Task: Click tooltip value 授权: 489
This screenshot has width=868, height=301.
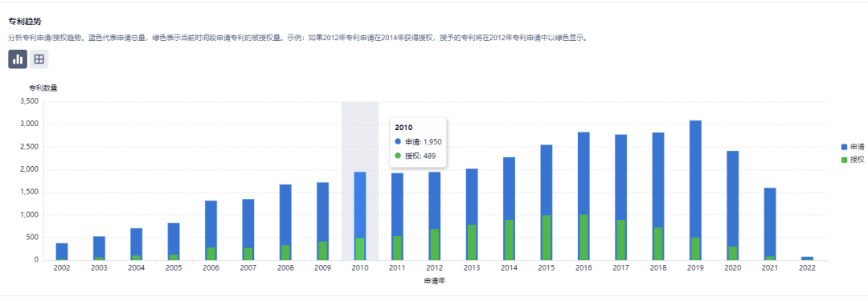Action: pos(420,156)
